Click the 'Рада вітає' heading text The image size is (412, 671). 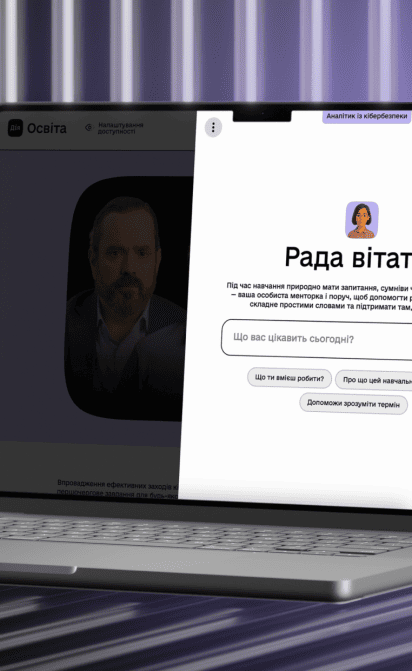click(x=348, y=258)
